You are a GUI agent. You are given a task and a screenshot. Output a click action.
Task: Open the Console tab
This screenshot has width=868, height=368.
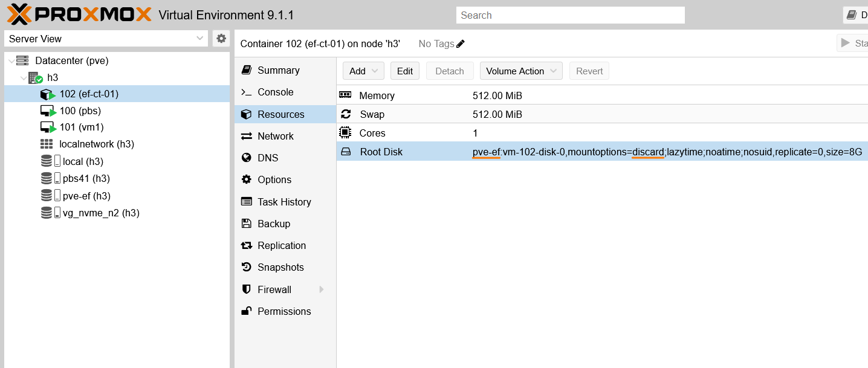285,92
